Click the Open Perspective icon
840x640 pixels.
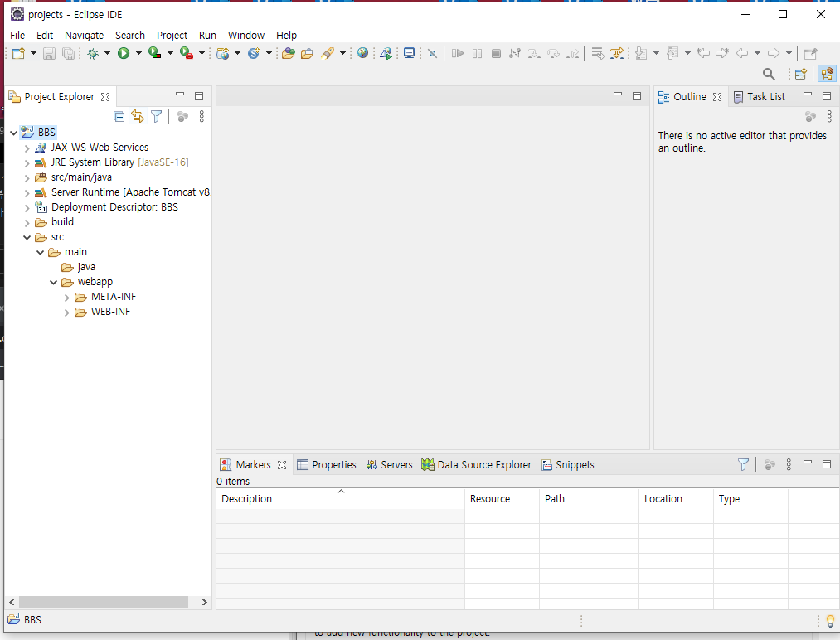pyautogui.click(x=801, y=74)
